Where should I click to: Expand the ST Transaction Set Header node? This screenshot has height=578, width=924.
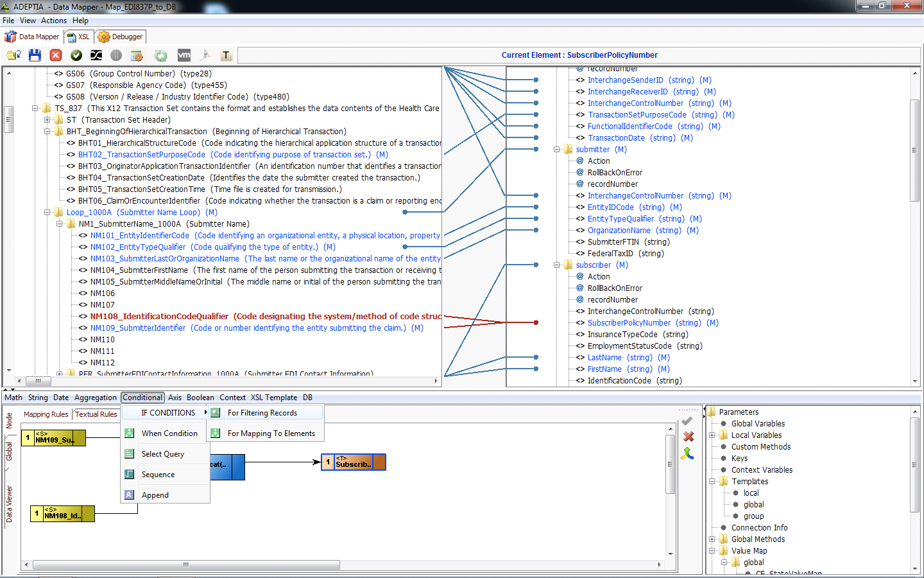pos(46,119)
